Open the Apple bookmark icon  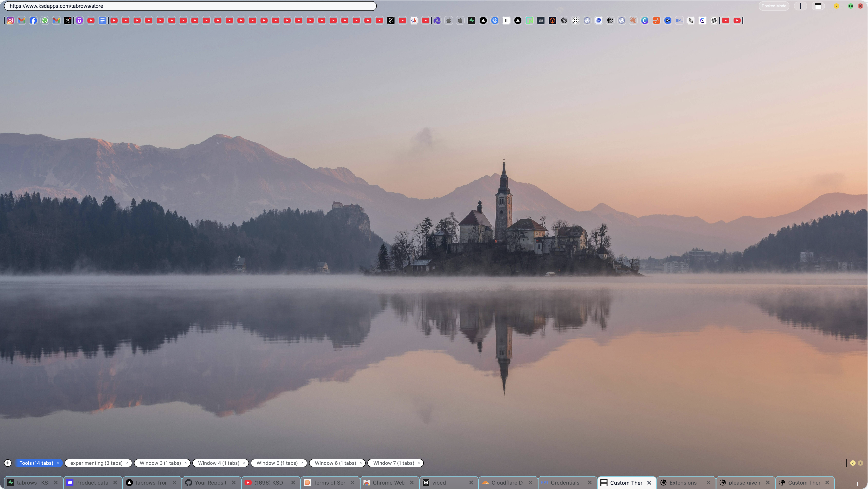(x=448, y=21)
